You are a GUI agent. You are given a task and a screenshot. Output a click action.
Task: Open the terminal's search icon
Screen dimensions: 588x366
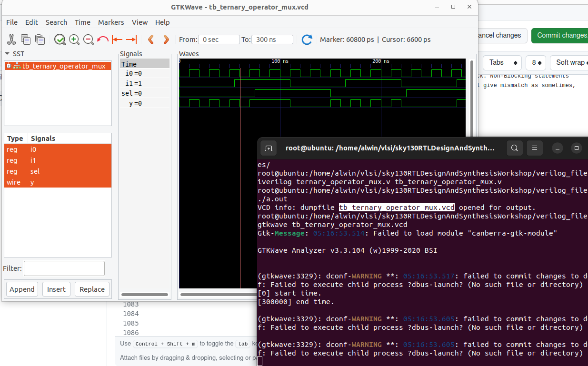(514, 148)
